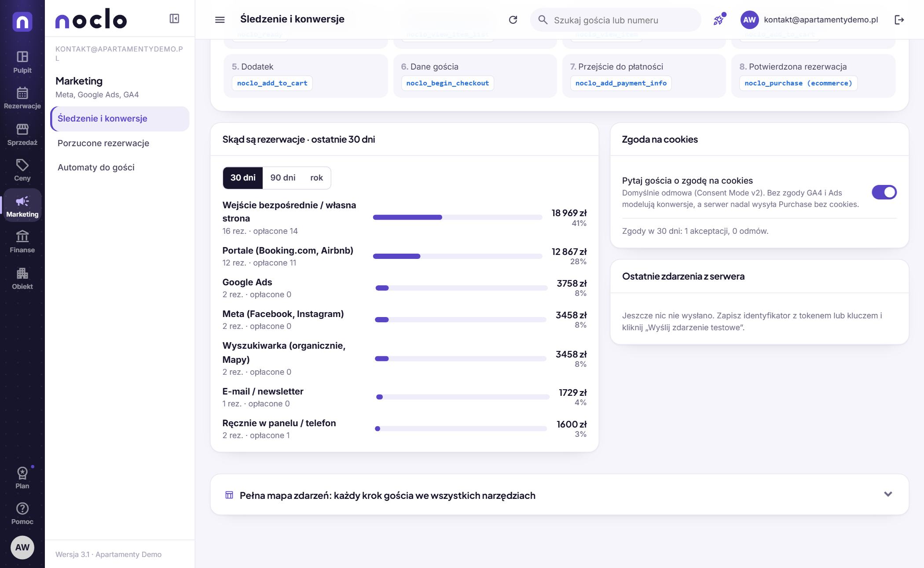Click the Portale (Booking.com, Airbnb) progress bar

click(x=458, y=256)
